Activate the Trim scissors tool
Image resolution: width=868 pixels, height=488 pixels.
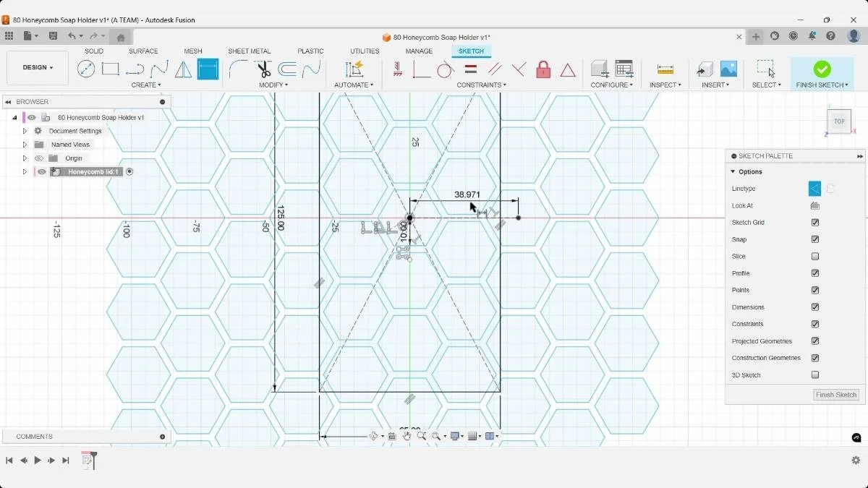tap(263, 69)
